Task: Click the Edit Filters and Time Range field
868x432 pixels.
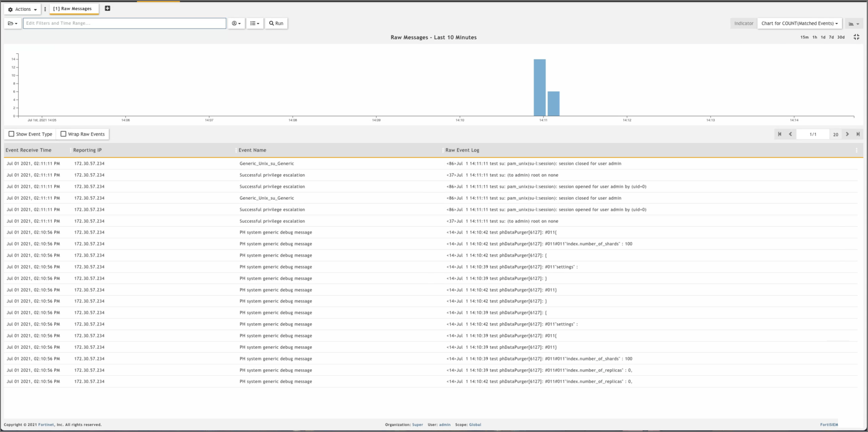Action: click(125, 23)
